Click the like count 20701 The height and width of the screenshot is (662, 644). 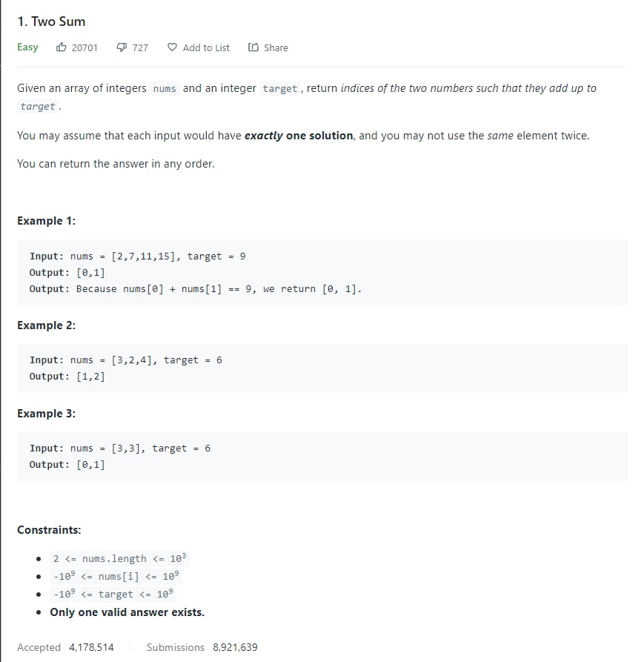tap(84, 47)
